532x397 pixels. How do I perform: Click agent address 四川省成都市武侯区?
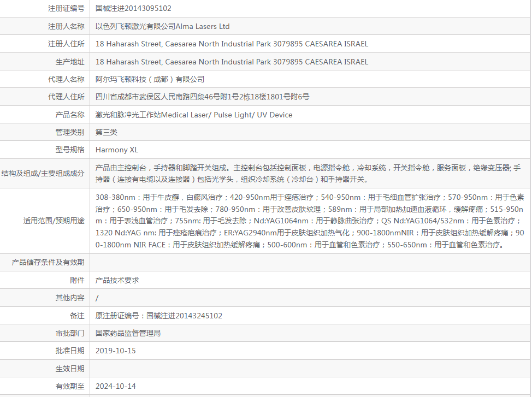coord(128,97)
